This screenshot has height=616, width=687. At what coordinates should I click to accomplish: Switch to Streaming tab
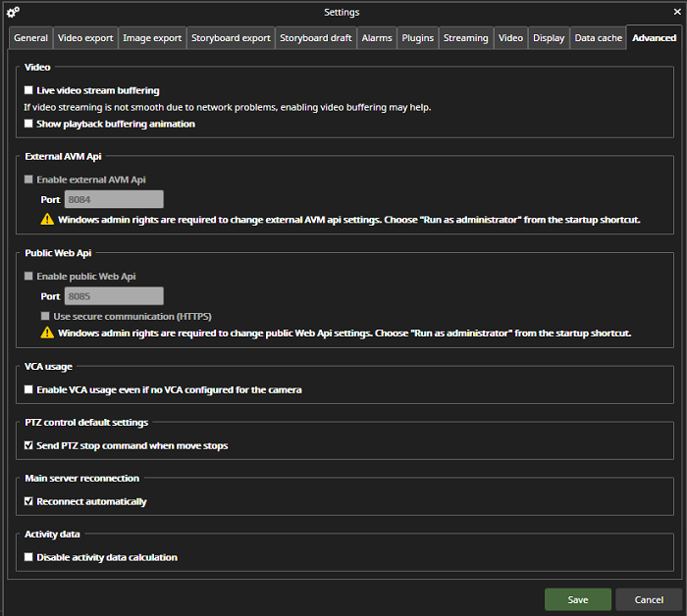(x=466, y=38)
